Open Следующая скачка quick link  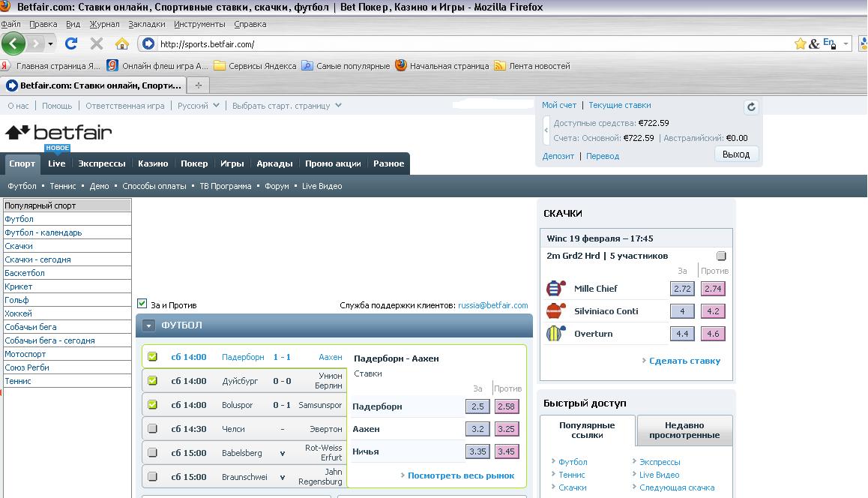pos(676,487)
